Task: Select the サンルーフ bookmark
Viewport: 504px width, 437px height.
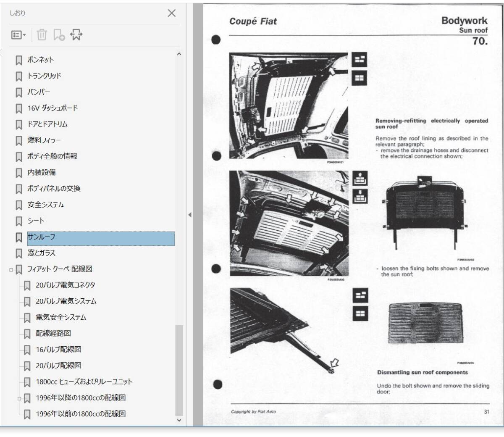Action: 41,237
